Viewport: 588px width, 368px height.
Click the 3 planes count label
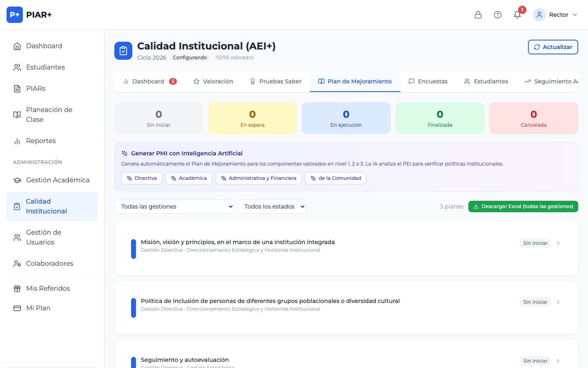click(x=452, y=206)
